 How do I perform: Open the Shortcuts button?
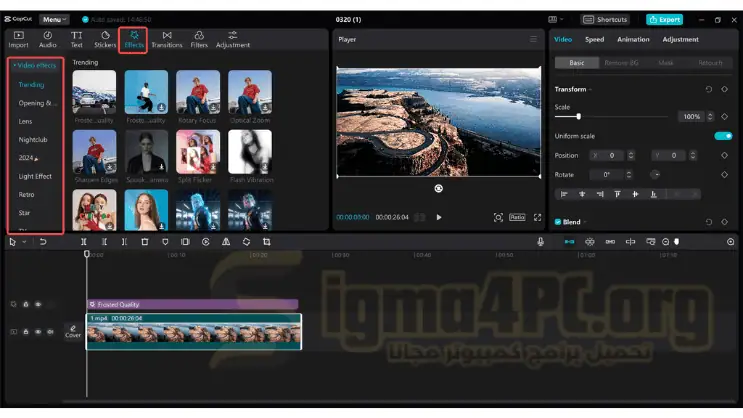[x=605, y=19]
